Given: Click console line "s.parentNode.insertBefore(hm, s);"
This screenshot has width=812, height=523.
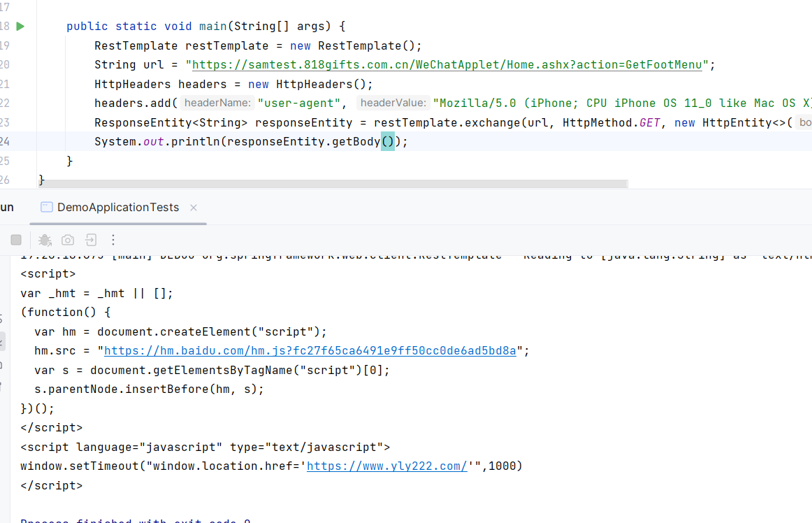Looking at the screenshot, I should tap(149, 389).
